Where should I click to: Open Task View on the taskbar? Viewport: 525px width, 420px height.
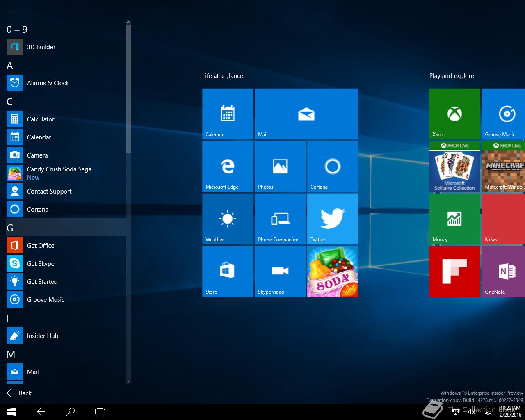click(x=100, y=412)
